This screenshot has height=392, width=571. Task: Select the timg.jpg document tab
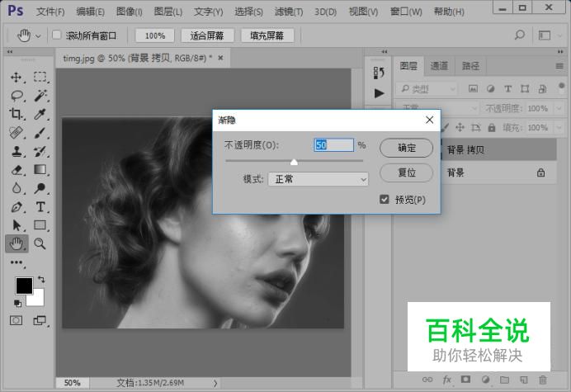(137, 59)
